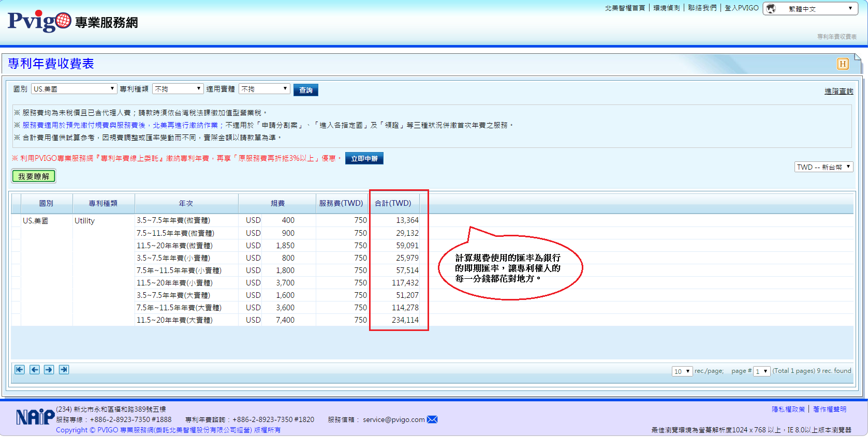
Task: Go to the previous page arrow
Action: click(x=35, y=369)
